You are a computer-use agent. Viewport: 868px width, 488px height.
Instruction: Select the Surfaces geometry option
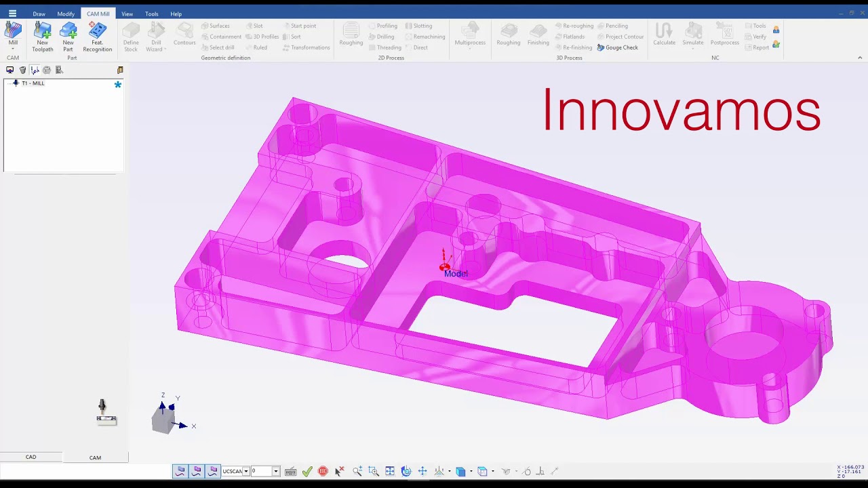(x=216, y=26)
